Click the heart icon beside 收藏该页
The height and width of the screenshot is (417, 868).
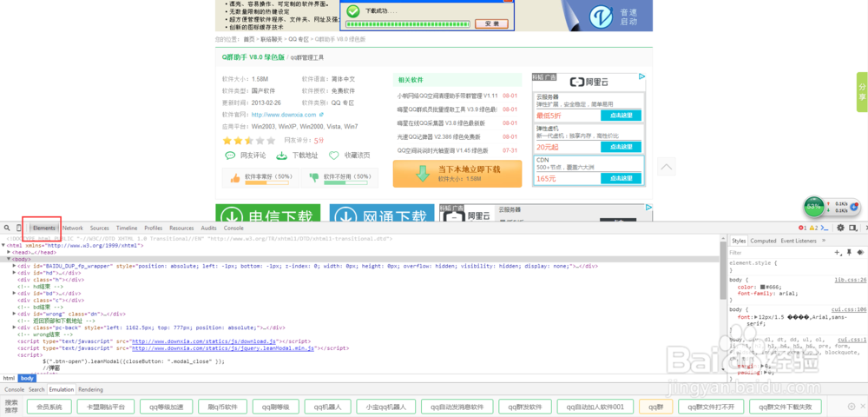tap(334, 156)
